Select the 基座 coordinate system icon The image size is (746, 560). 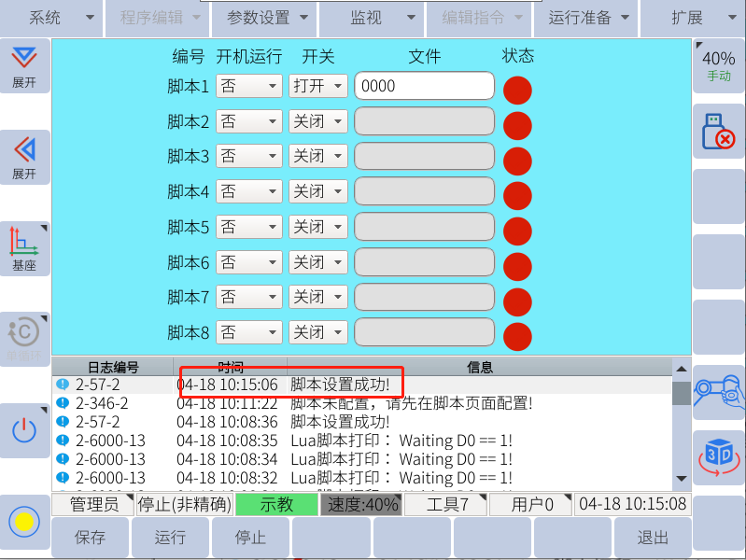[x=24, y=247]
